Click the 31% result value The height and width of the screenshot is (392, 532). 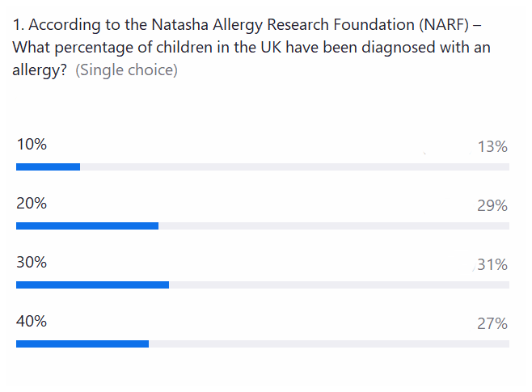[x=492, y=264]
